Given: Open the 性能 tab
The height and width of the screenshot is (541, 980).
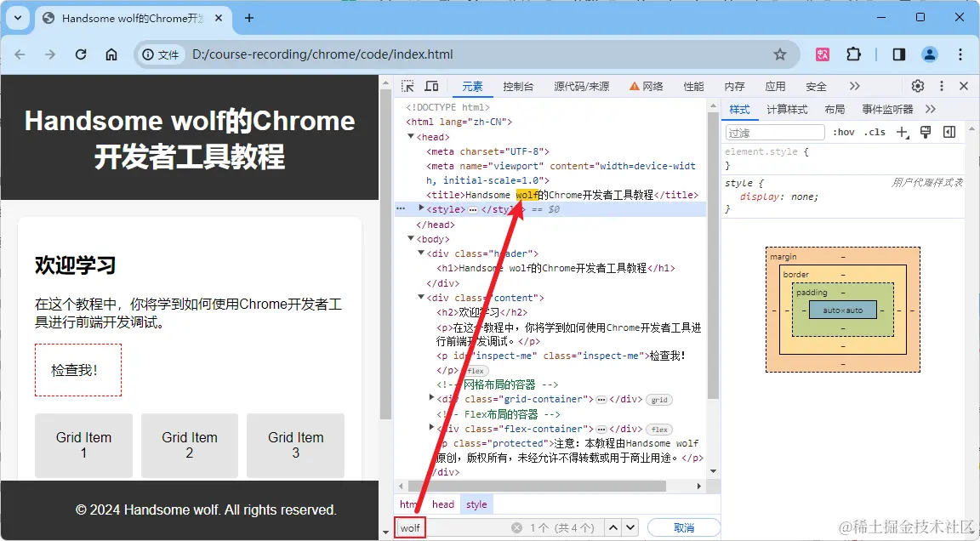Looking at the screenshot, I should pos(693,86).
